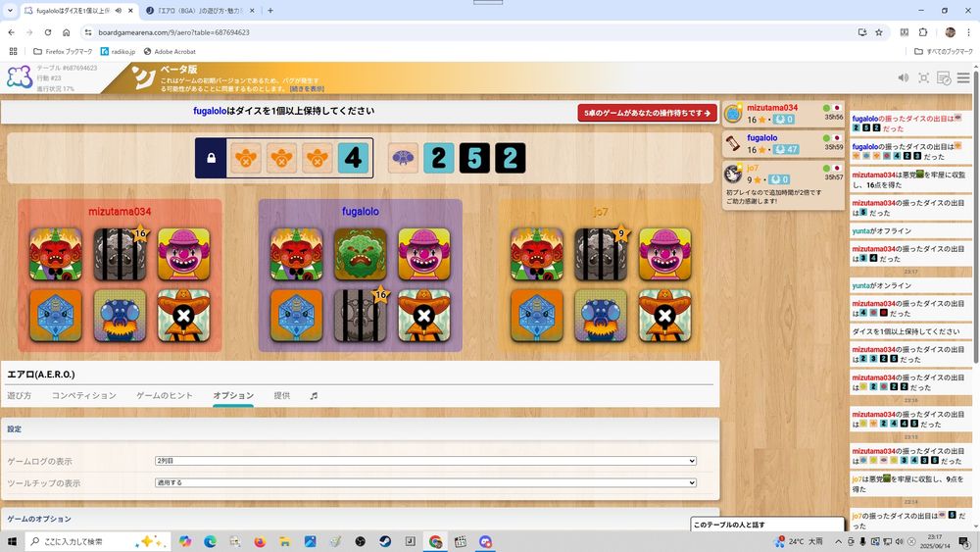Select the blue die showing 2 next to fly die
980x552 pixels.
click(439, 158)
